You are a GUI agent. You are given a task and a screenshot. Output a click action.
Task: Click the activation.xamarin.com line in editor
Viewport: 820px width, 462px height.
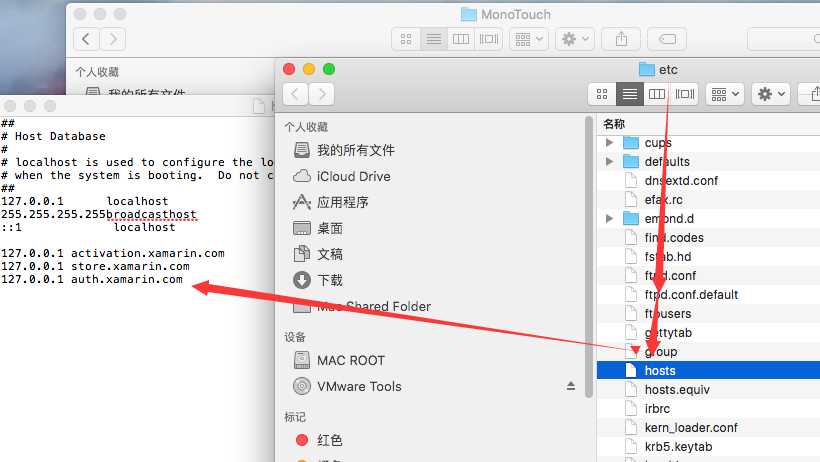pyautogui.click(x=113, y=253)
